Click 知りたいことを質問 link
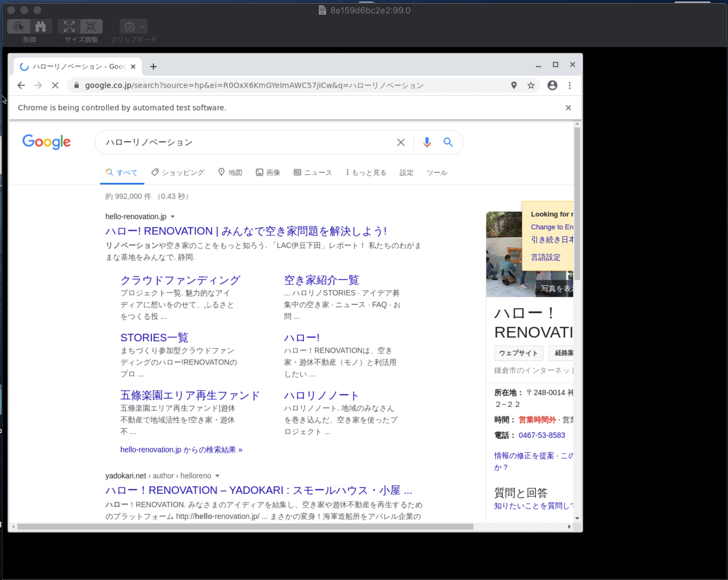Image resolution: width=728 pixels, height=580 pixels. point(533,506)
